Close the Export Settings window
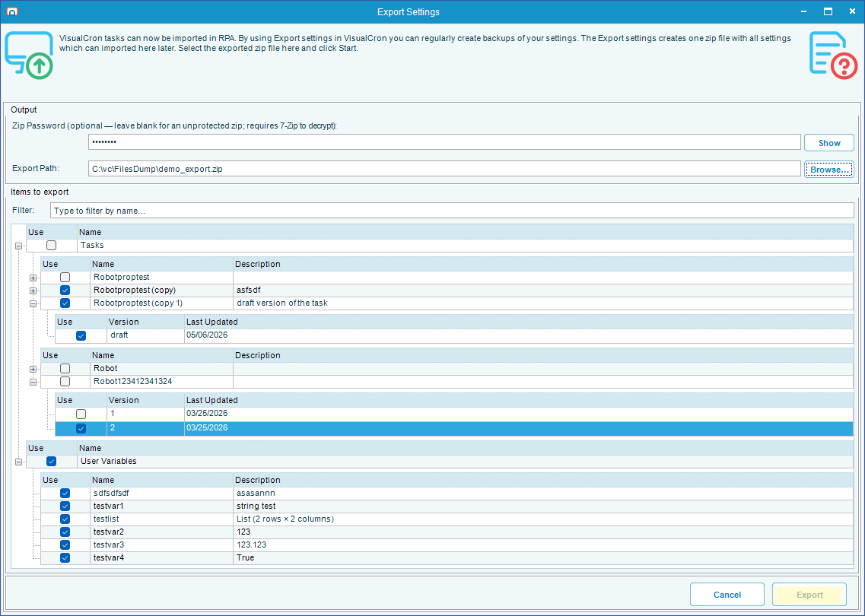This screenshot has width=865, height=616. pos(852,11)
